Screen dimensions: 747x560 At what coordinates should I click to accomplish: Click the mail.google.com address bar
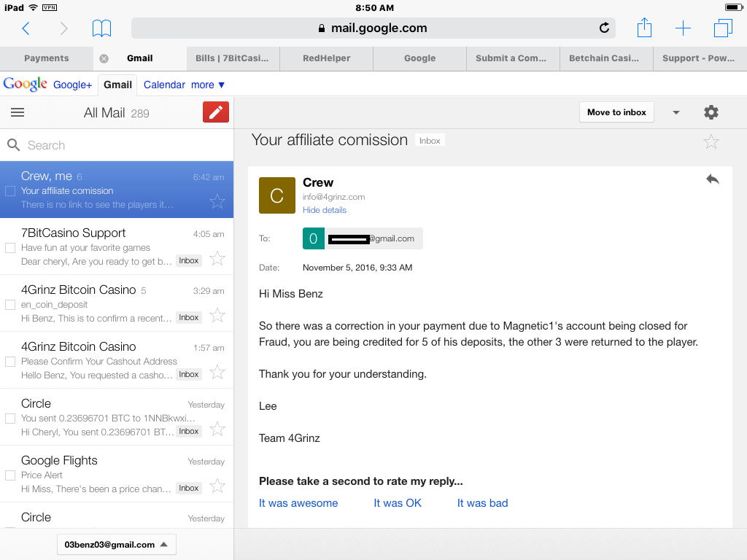coord(373,28)
